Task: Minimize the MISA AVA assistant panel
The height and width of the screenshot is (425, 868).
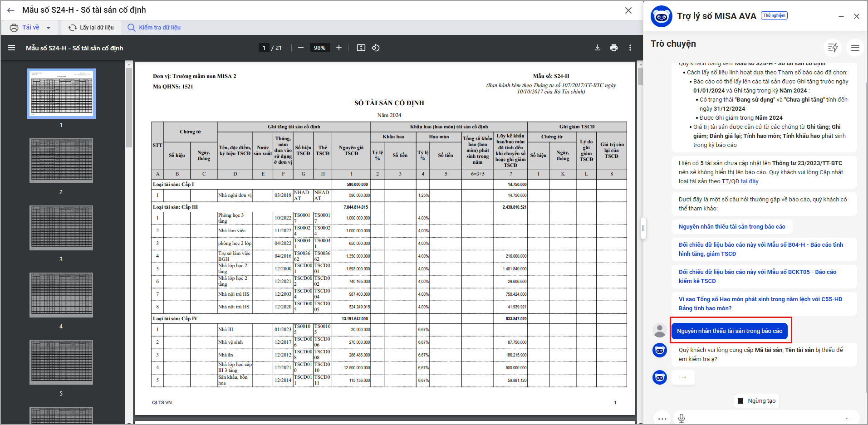Action: tap(841, 16)
